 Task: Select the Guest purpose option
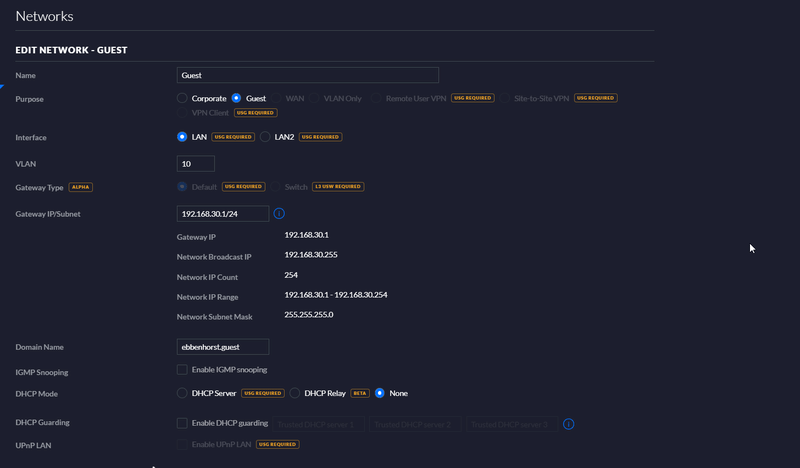coord(237,98)
